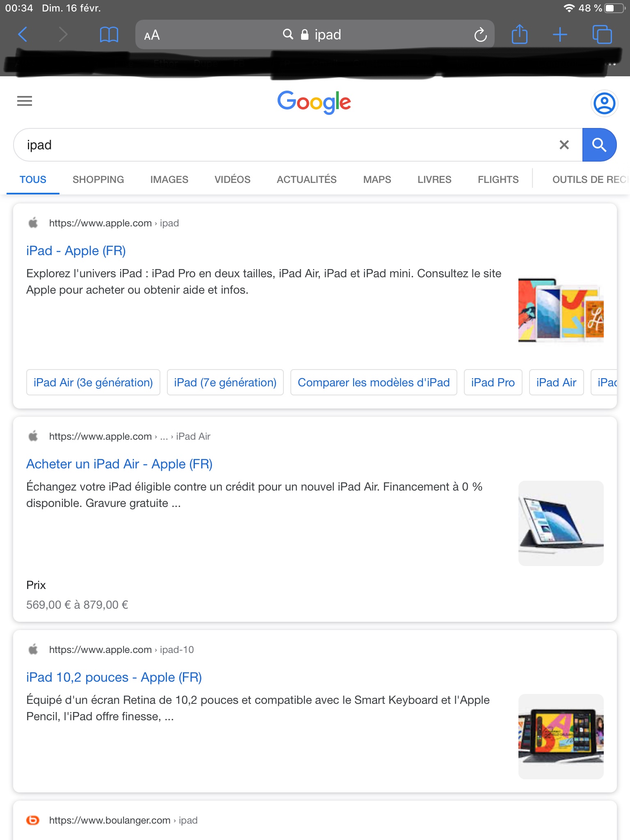Select the "Comparer les modèles d'iPad" chip

pyautogui.click(x=373, y=382)
